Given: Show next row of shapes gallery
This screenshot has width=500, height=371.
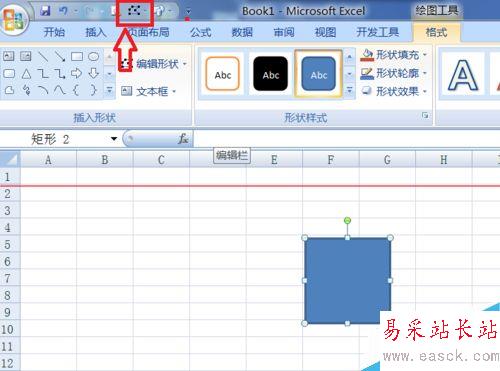Looking at the screenshot, I should (x=109, y=73).
